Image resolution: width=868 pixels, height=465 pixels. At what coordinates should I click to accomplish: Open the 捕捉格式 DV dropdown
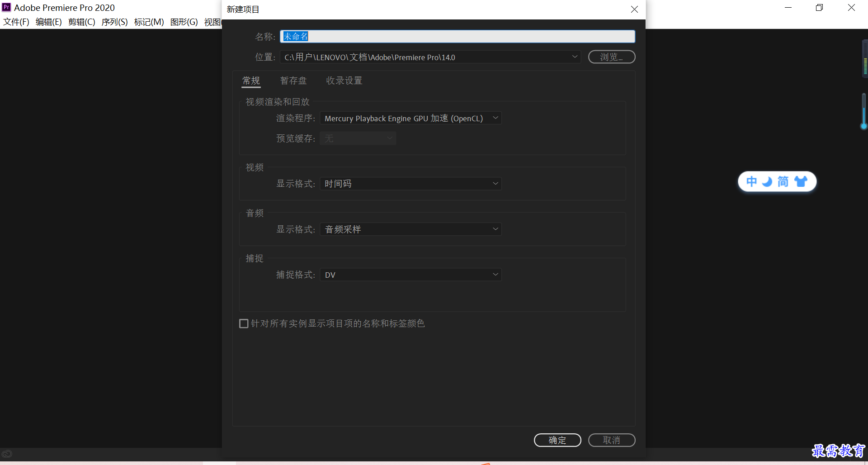[410, 275]
